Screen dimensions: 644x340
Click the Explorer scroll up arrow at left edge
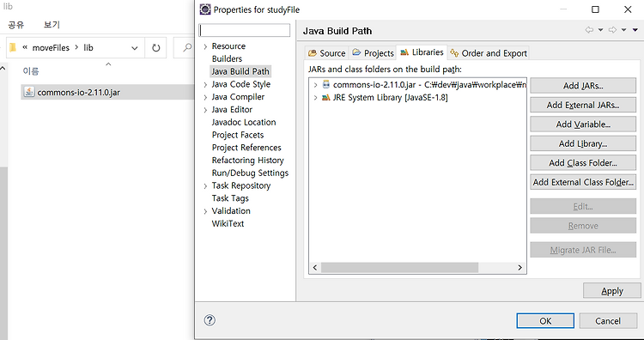pos(3,68)
